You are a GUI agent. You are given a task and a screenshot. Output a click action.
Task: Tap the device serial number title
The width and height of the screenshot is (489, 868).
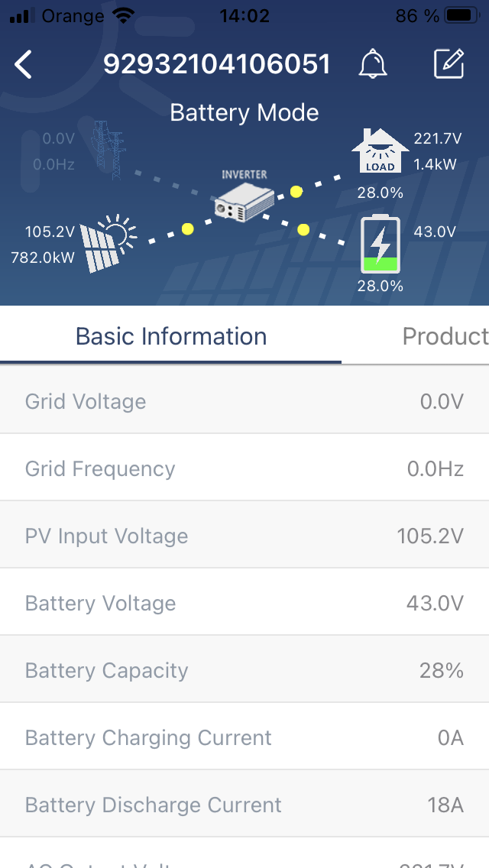coord(217,65)
